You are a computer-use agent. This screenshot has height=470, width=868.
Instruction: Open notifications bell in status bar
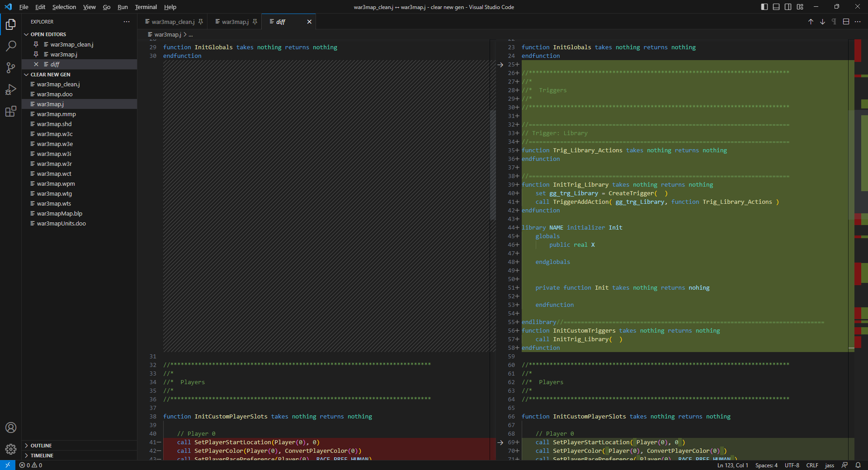tap(858, 465)
